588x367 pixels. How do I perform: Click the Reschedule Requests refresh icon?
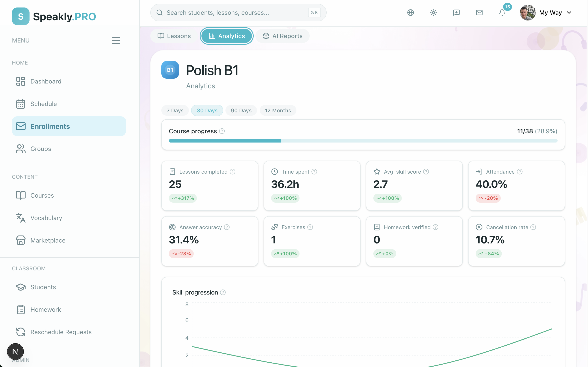point(21,332)
